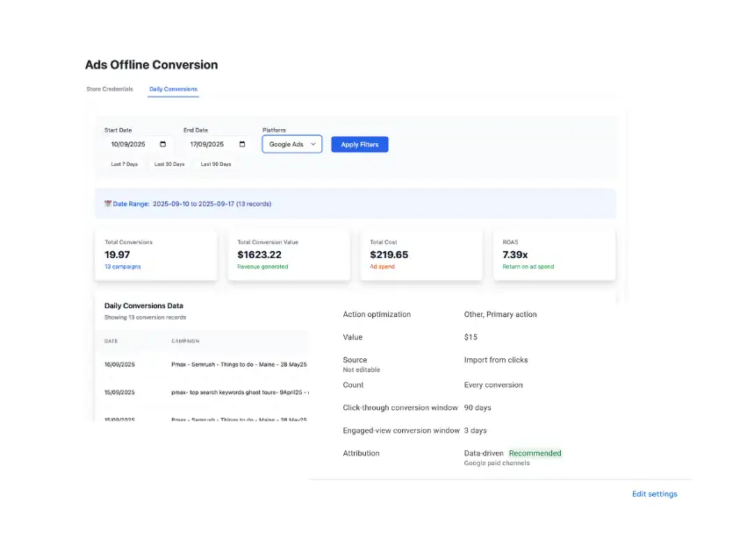This screenshot has height=560, width=747.
Task: Click the calendar emoji beside Date Range
Action: point(108,204)
